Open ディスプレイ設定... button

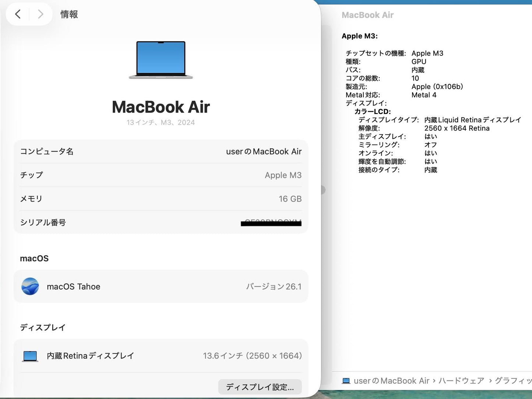click(x=260, y=386)
